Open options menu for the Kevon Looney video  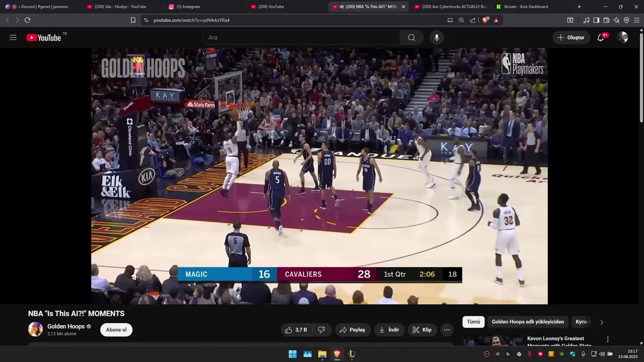608,339
